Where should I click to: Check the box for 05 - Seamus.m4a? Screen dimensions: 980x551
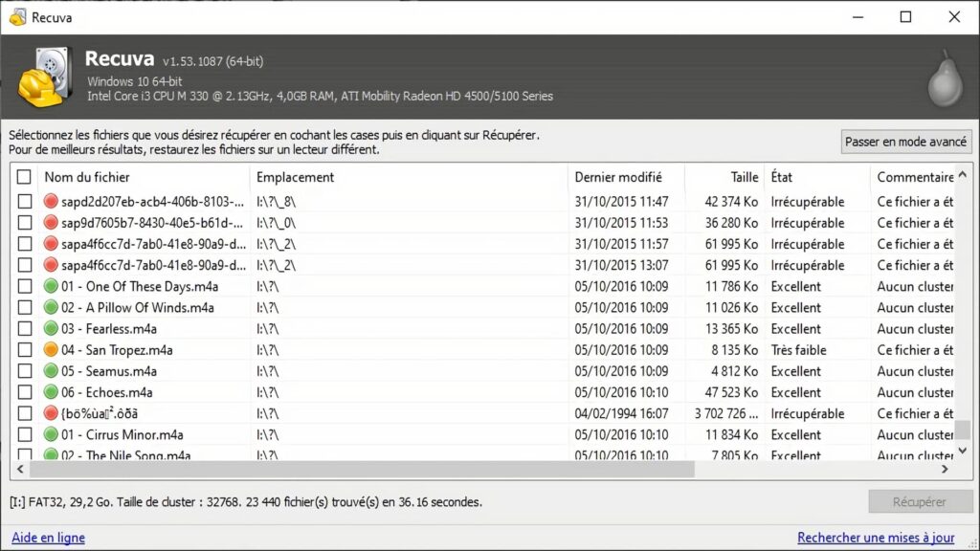point(24,371)
